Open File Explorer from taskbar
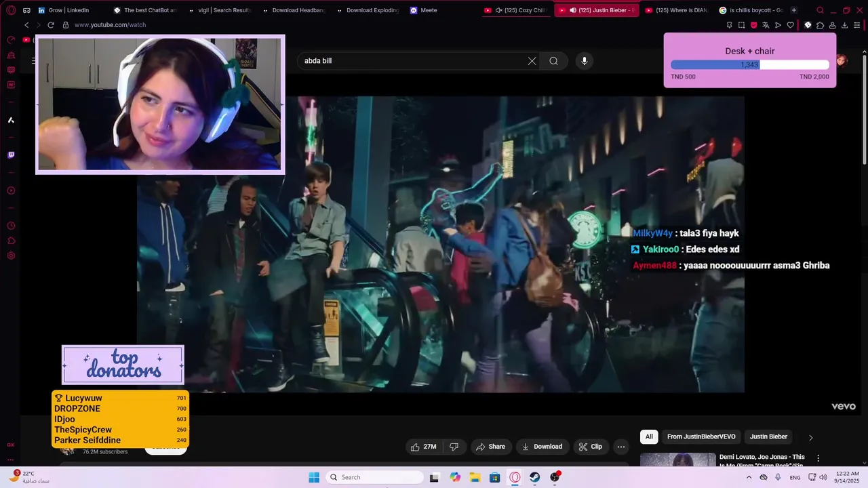This screenshot has width=868, height=488. pos(475,477)
